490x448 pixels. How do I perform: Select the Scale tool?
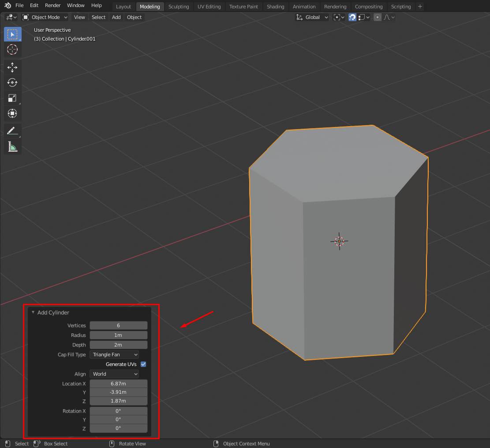[12, 98]
